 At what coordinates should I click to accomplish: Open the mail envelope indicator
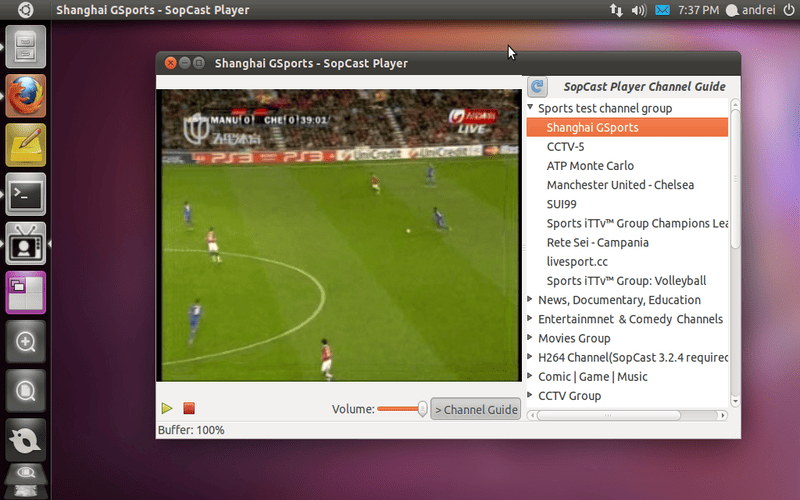(x=663, y=10)
